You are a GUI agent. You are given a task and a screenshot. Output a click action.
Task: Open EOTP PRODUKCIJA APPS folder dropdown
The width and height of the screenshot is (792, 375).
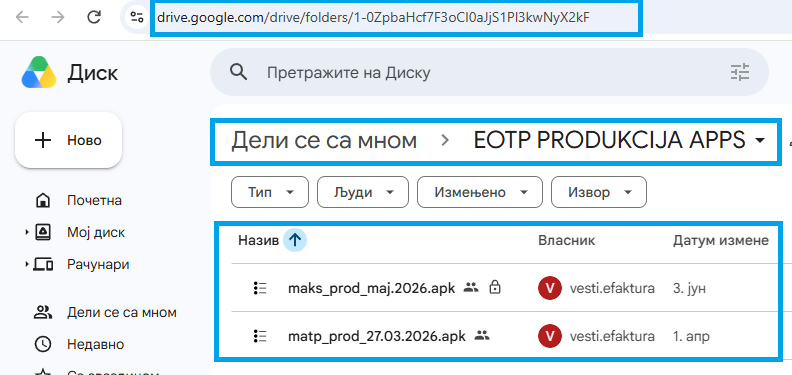[x=619, y=140]
